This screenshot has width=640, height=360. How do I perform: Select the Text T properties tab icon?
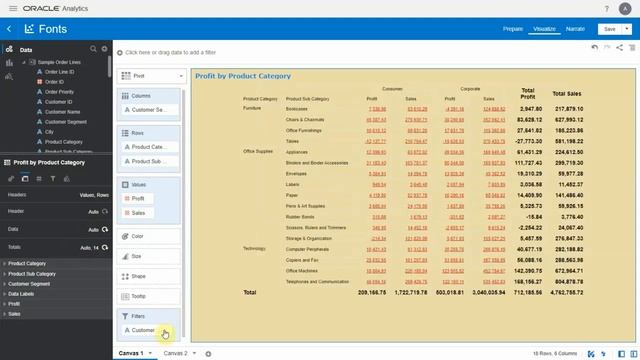(x=53, y=179)
